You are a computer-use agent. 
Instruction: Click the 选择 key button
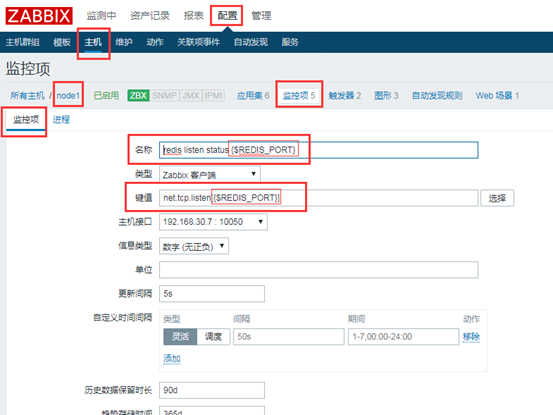coord(497,198)
